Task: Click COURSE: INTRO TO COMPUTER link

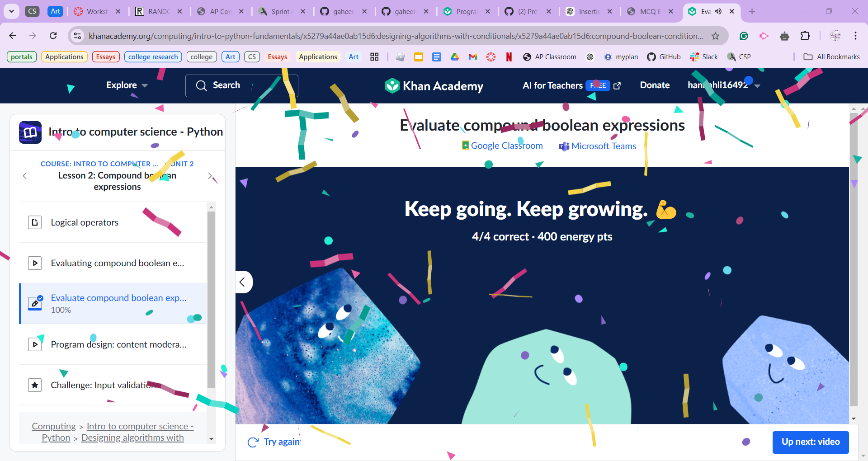Action: point(99,164)
